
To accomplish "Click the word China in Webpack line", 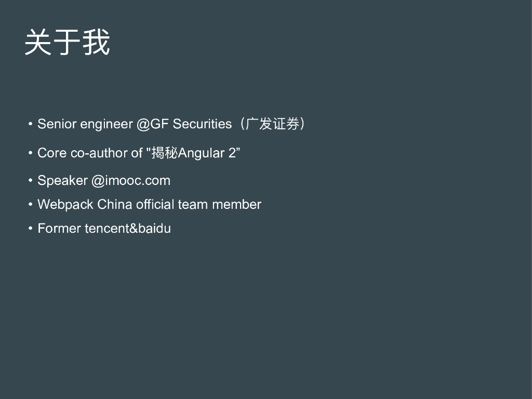I will point(115,205).
